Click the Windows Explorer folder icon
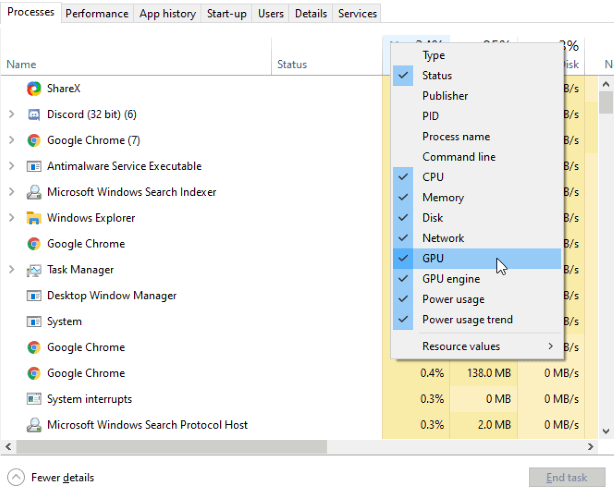This screenshot has height=500, width=614. tap(34, 218)
